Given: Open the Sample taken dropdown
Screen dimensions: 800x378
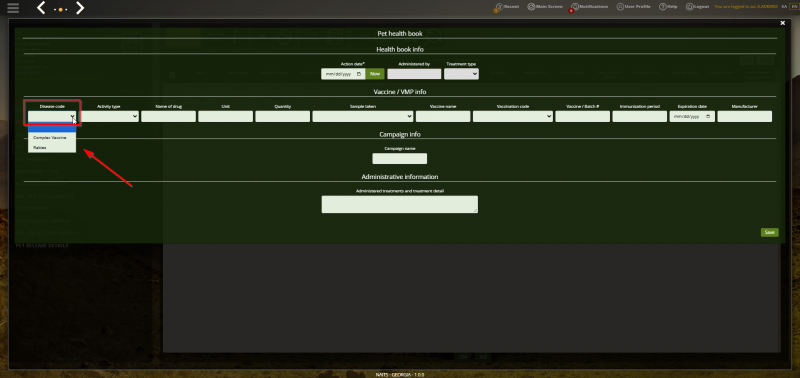Looking at the screenshot, I should point(363,116).
